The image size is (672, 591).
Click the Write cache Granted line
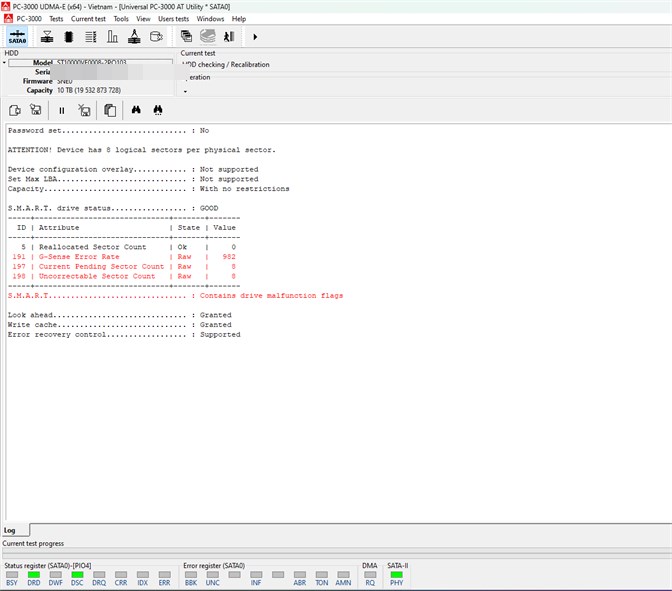point(120,325)
